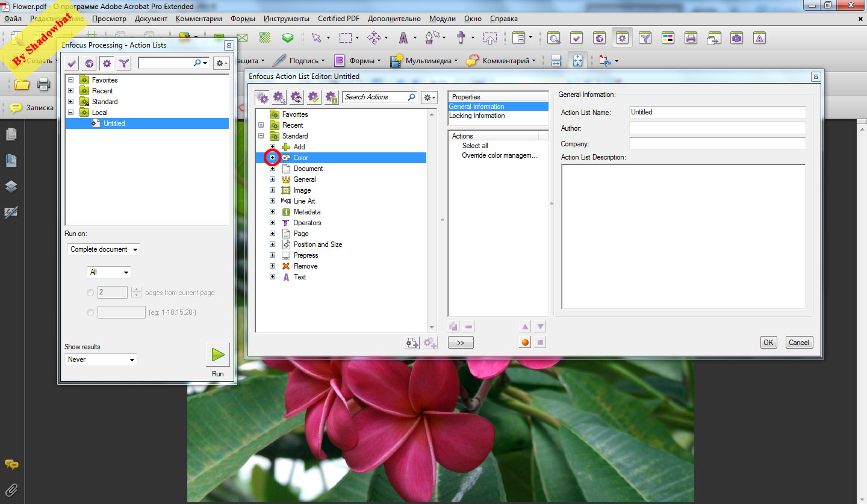This screenshot has height=504, width=867.
Task: Open the paperclip Attachments icon in left sidebar
Action: click(x=11, y=490)
